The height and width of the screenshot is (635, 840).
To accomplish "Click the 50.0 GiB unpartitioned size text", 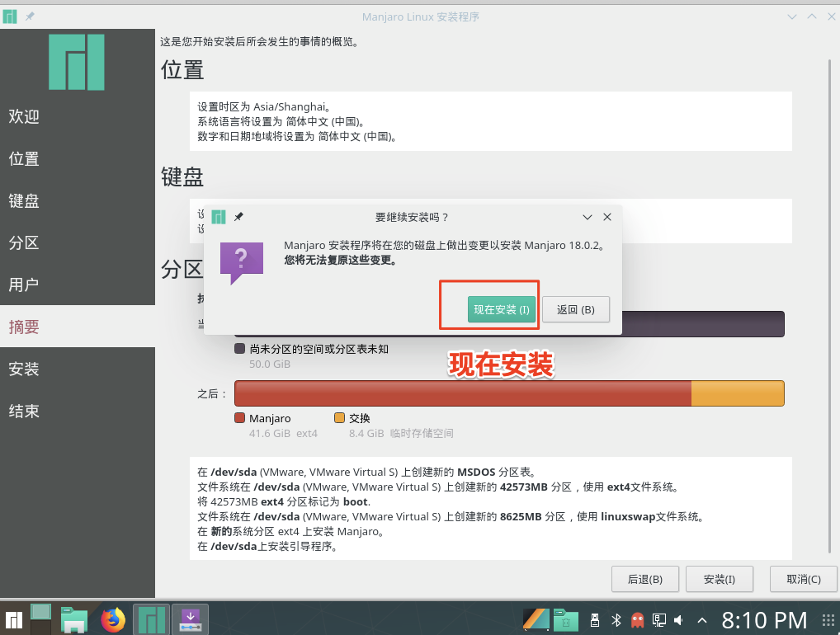I will tap(270, 364).
